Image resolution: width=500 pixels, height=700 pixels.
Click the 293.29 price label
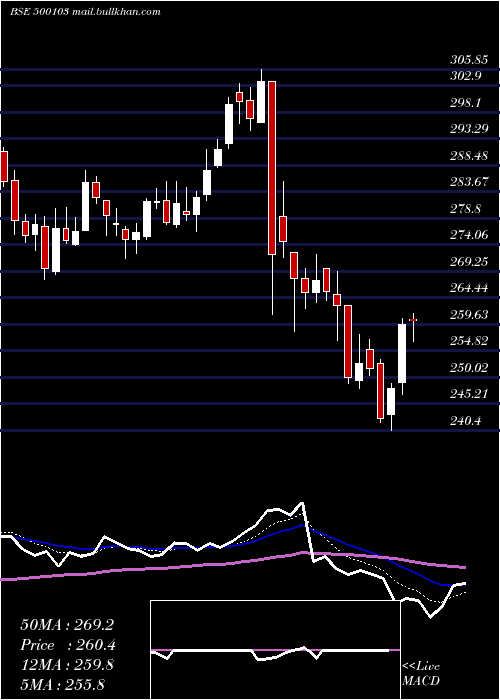point(469,129)
